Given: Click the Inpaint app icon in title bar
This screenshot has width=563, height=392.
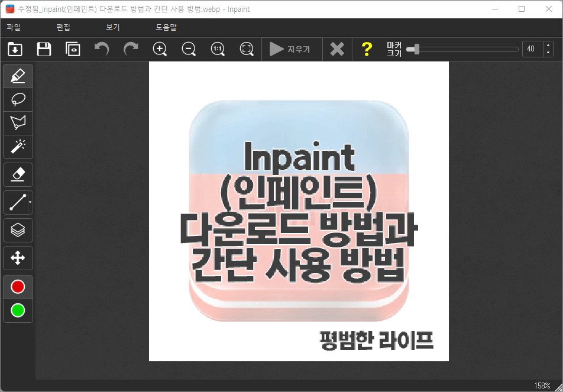Looking at the screenshot, I should coord(10,9).
